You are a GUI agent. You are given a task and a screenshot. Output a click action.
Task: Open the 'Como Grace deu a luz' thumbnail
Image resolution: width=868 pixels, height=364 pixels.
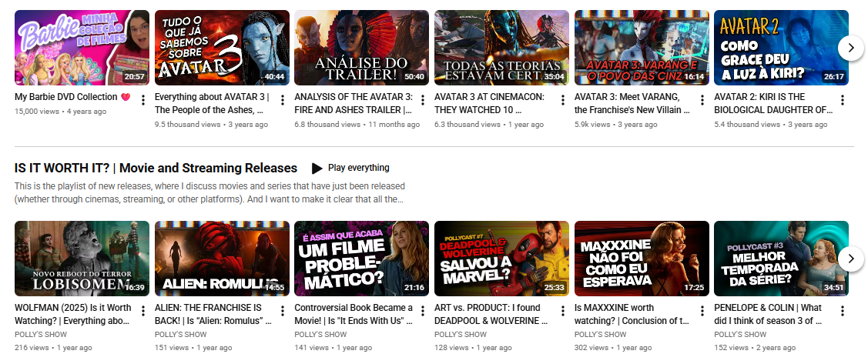pyautogui.click(x=781, y=48)
